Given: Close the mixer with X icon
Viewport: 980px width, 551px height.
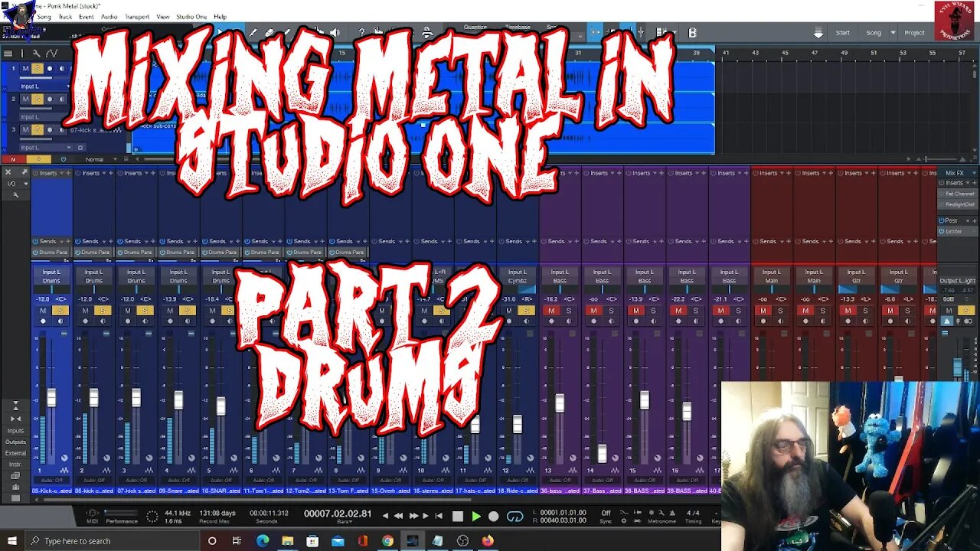Looking at the screenshot, I should point(8,173).
